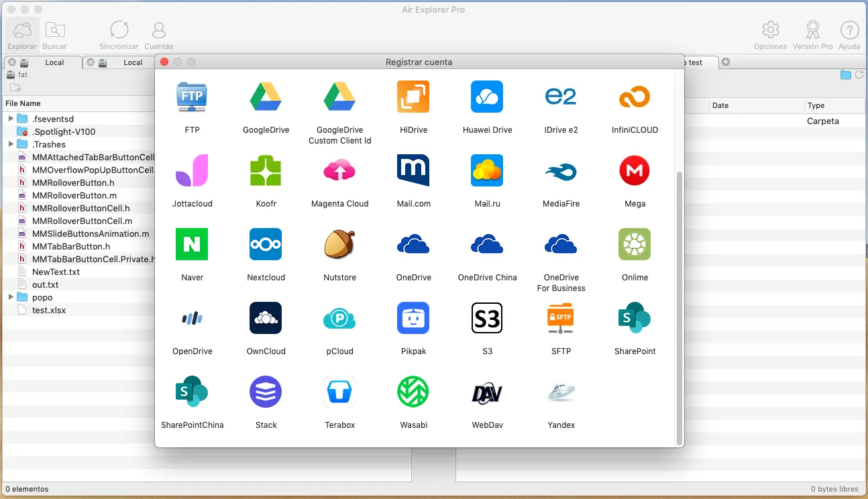Pick GoogleDrive Custom Client Id
The width and height of the screenshot is (868, 499).
click(x=339, y=97)
